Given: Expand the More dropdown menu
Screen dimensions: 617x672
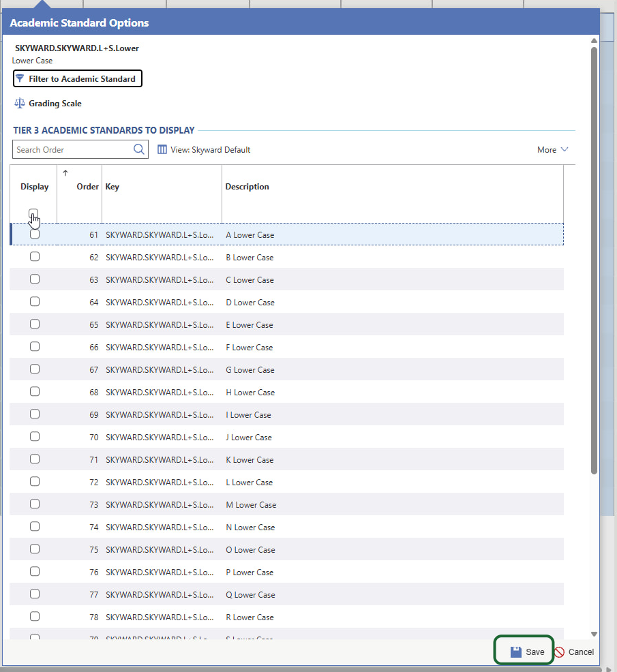Looking at the screenshot, I should (x=553, y=149).
